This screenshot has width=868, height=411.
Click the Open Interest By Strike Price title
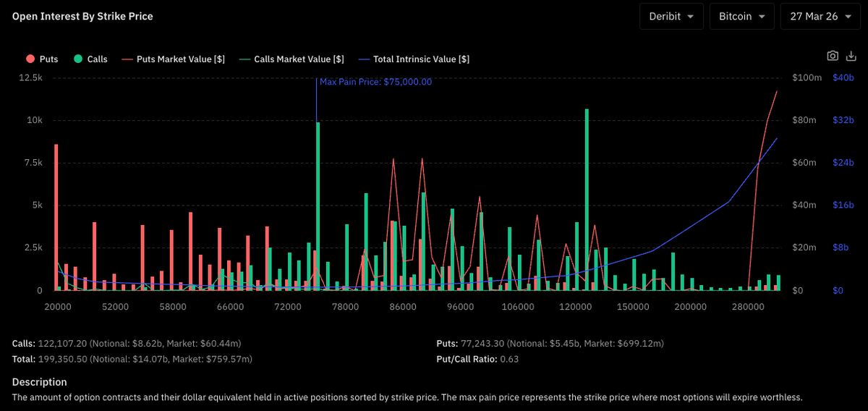pyautogui.click(x=82, y=16)
